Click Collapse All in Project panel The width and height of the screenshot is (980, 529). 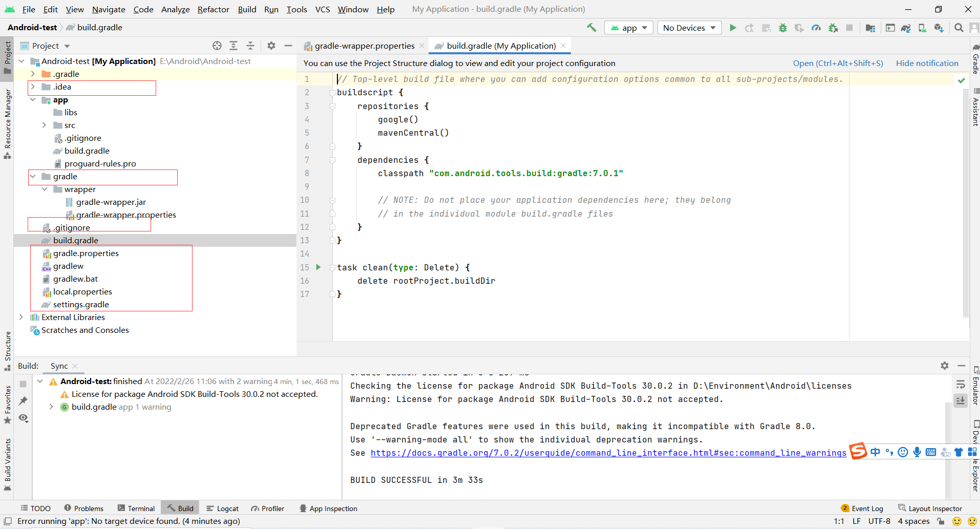pyautogui.click(x=250, y=46)
